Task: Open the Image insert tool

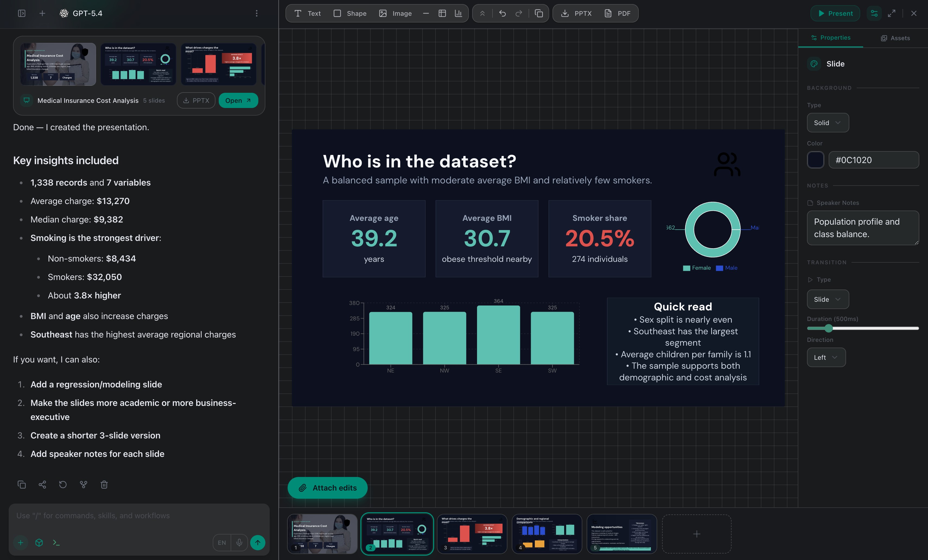Action: [395, 13]
